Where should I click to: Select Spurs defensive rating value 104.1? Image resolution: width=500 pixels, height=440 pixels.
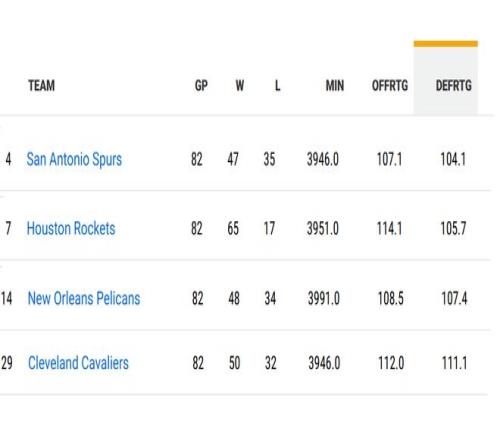click(x=453, y=159)
